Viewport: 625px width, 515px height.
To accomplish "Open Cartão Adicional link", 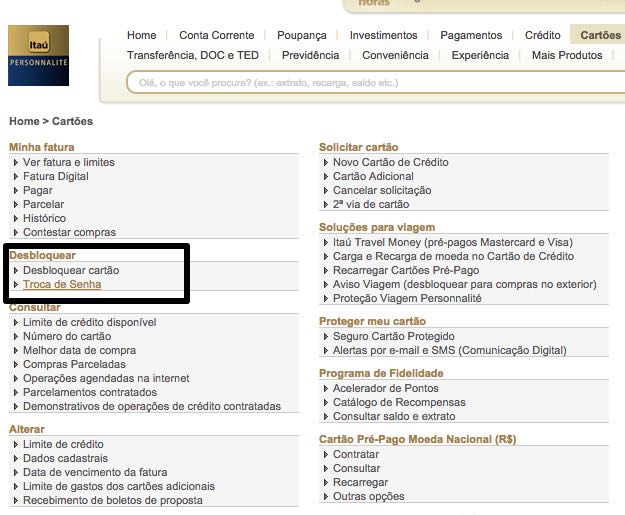I will pos(373,176).
